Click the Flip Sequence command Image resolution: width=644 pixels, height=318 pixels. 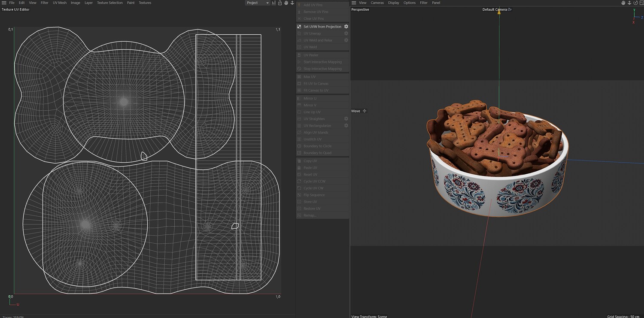tap(322, 195)
